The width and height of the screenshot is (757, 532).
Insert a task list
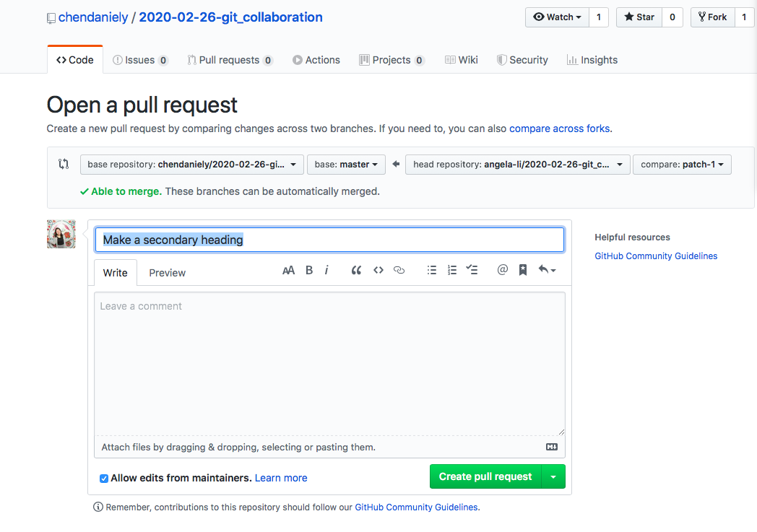click(472, 270)
